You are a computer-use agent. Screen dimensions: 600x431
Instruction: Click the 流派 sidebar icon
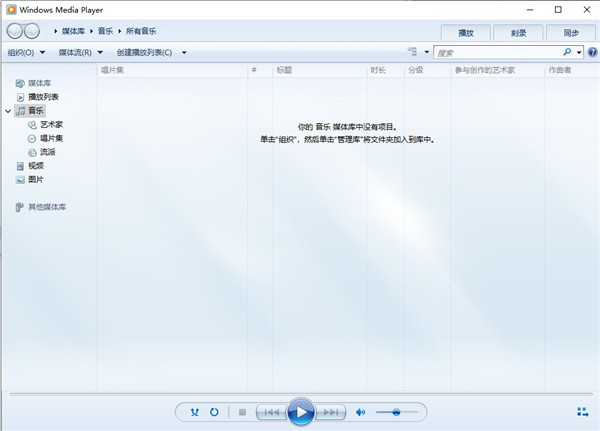(32, 152)
